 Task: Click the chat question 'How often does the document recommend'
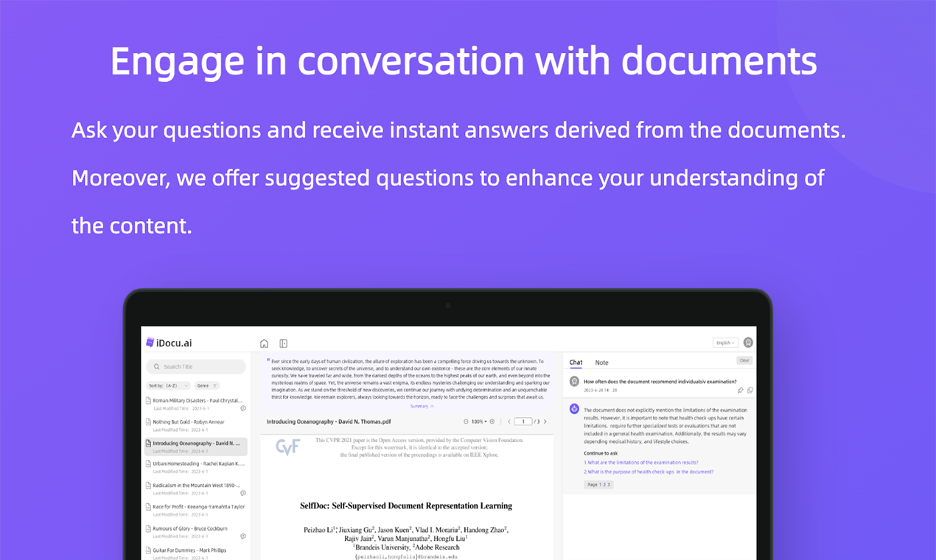[660, 382]
